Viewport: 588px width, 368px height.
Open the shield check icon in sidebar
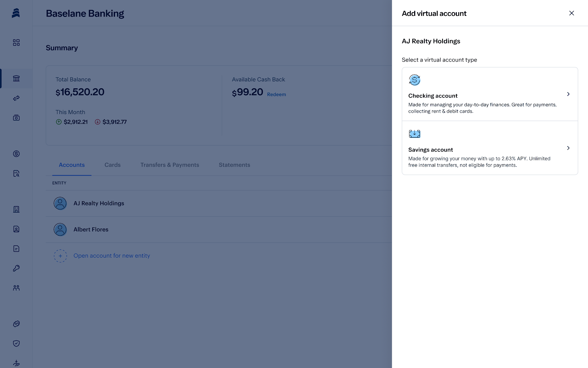(x=16, y=343)
